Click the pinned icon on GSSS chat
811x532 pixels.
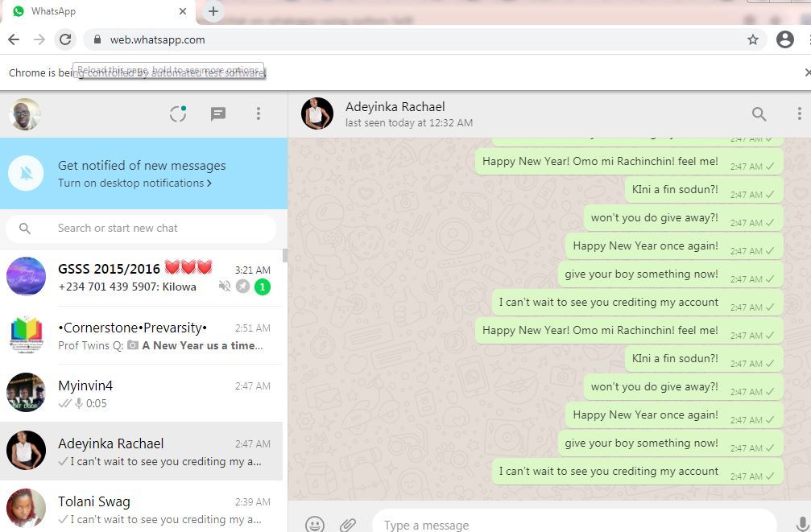click(242, 286)
